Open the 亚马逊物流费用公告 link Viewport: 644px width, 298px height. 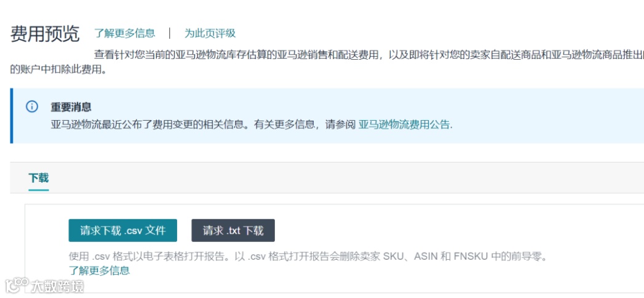pos(404,124)
